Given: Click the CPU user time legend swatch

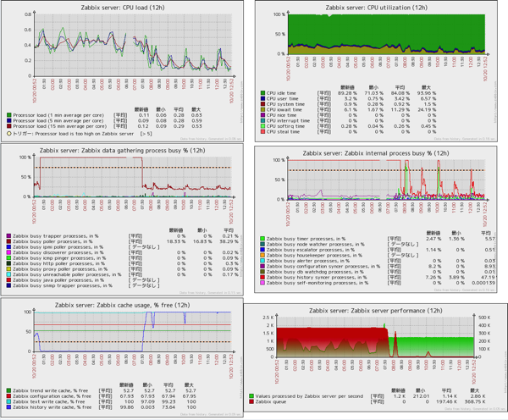Looking at the screenshot, I should click(262, 98).
